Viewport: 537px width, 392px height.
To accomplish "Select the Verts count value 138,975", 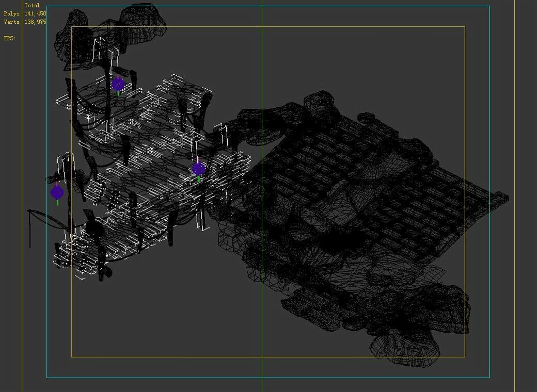I will [35, 22].
